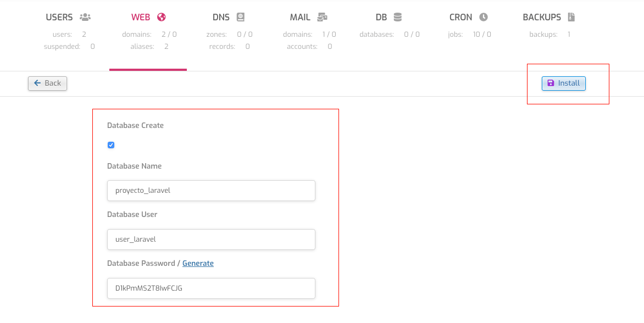Focus the Database Name input field
Image resolution: width=644 pixels, height=323 pixels.
point(211,191)
